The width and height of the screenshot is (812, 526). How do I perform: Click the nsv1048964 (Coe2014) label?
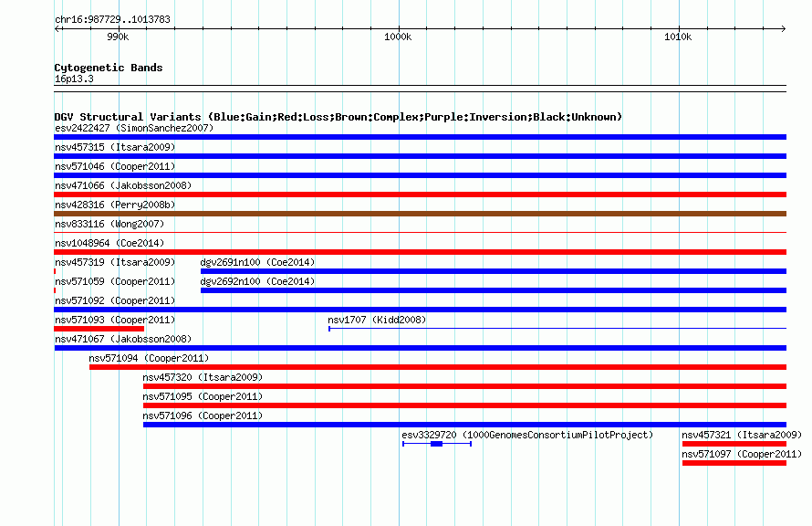(109, 243)
